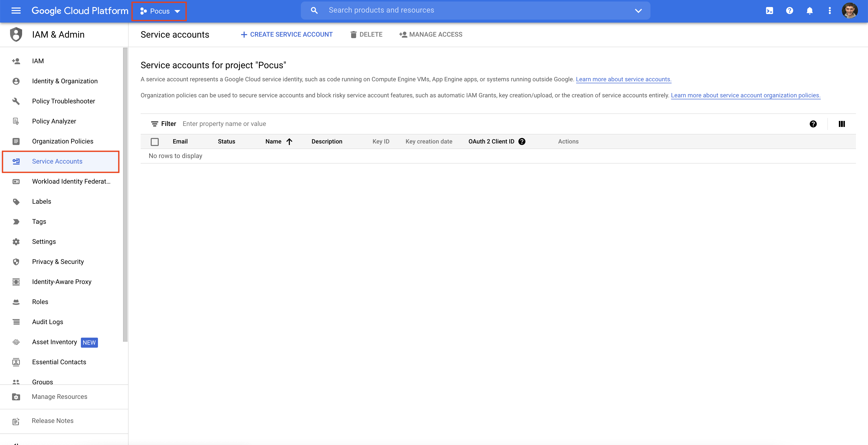Open the notifications bell
868x445 pixels.
pos(809,11)
